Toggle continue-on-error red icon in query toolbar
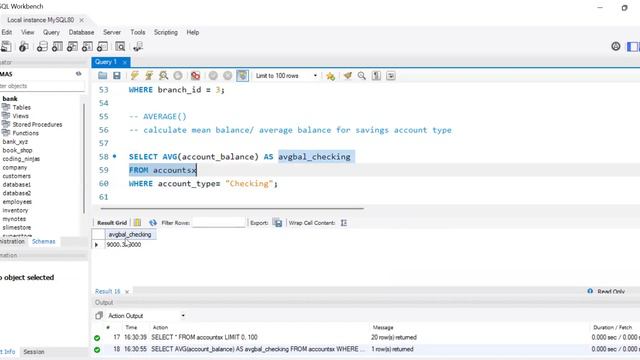This screenshot has width=640, height=360. tap(195, 76)
